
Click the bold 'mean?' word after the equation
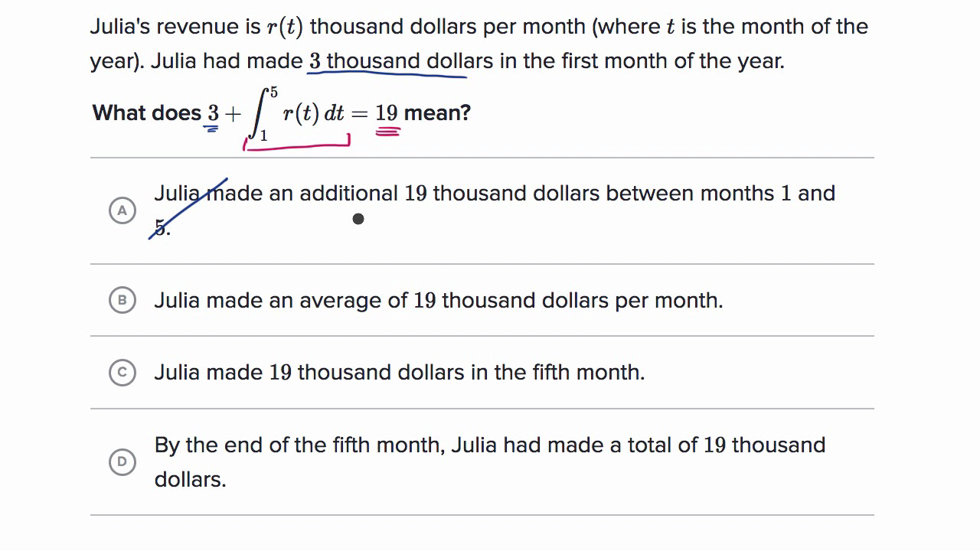(437, 113)
